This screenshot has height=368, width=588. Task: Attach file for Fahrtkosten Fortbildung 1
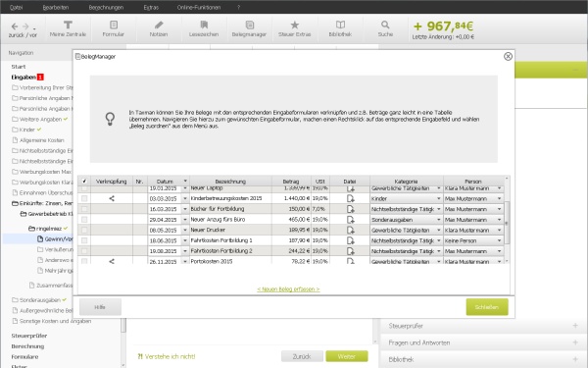coord(350,240)
